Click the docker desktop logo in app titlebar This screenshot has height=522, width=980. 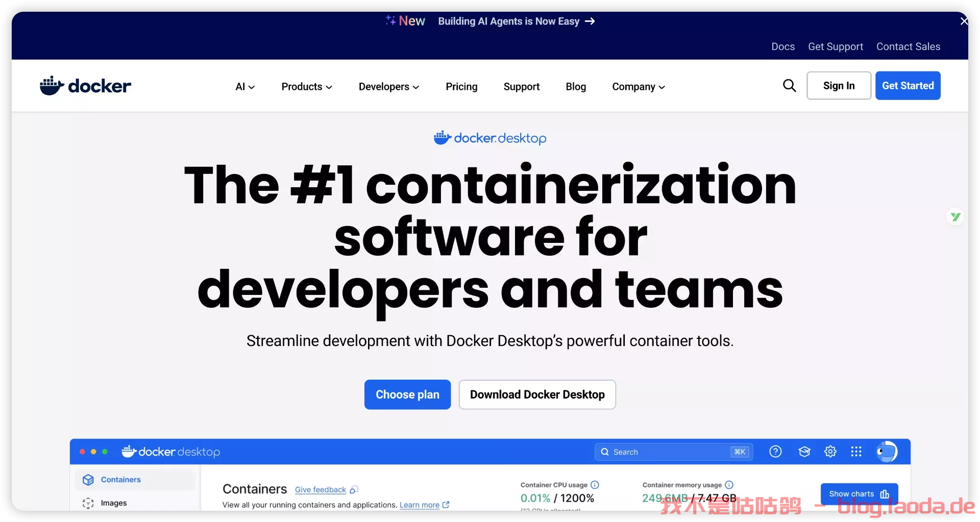(170, 452)
